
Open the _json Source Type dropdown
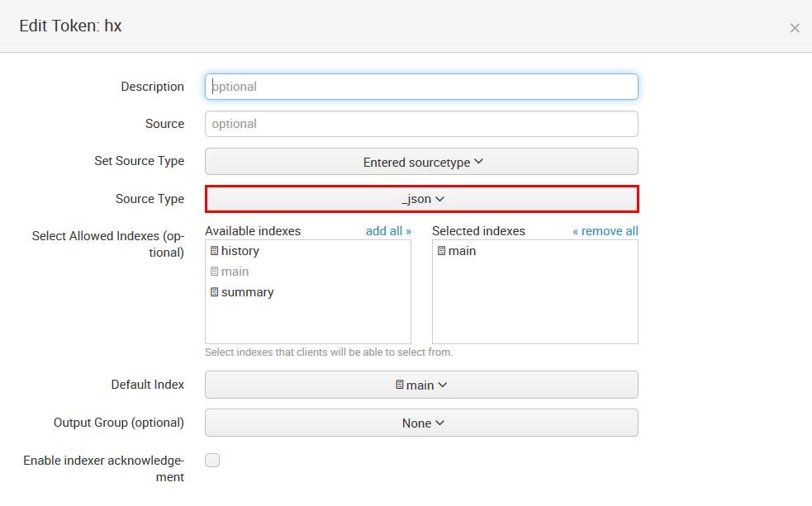point(421,199)
